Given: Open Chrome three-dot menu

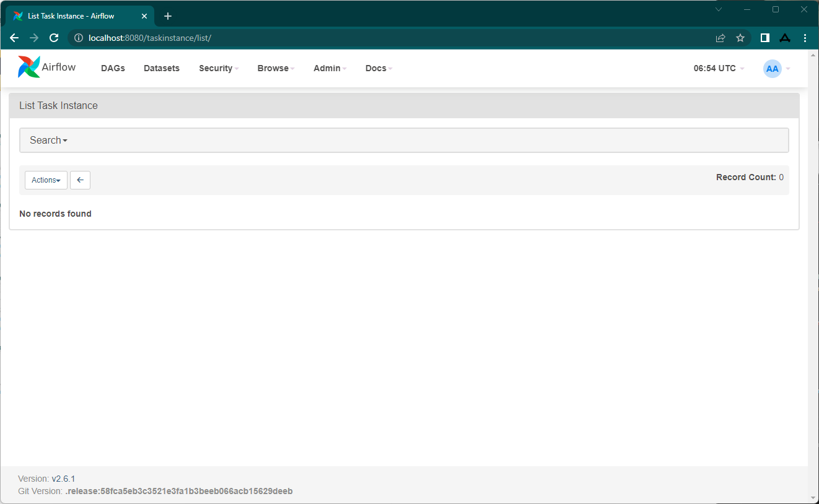Looking at the screenshot, I should tap(805, 38).
